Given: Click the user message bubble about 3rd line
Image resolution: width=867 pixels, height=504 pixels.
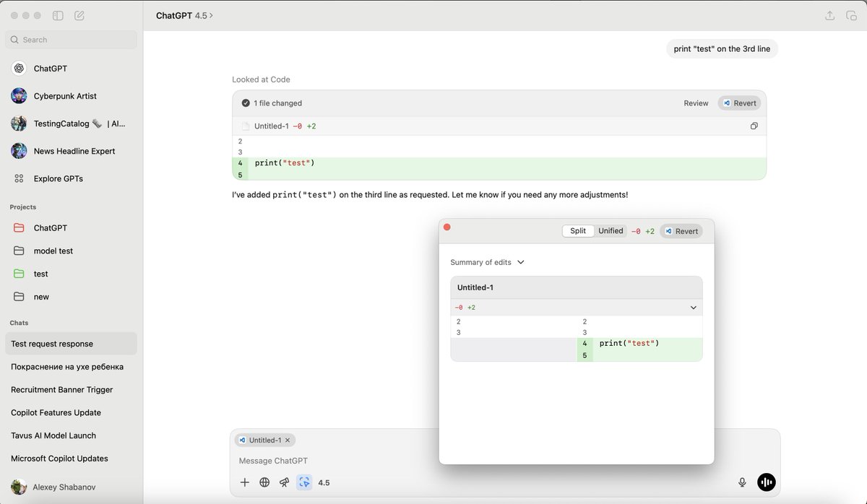Looking at the screenshot, I should coord(722,49).
